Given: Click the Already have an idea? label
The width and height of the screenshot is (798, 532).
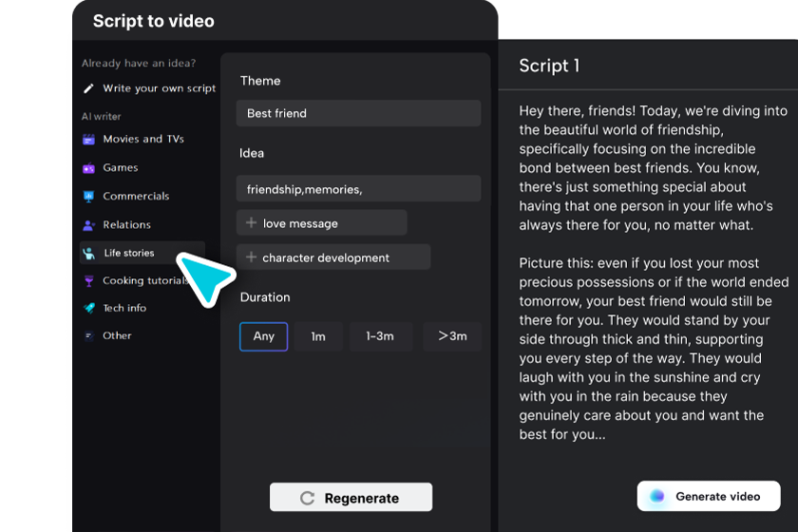Looking at the screenshot, I should pyautogui.click(x=139, y=63).
